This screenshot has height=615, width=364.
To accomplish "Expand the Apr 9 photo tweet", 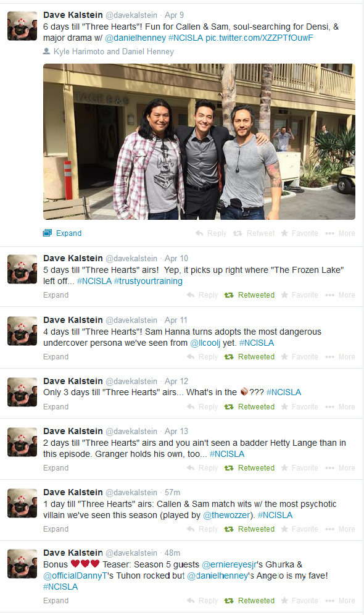I will click(62, 233).
